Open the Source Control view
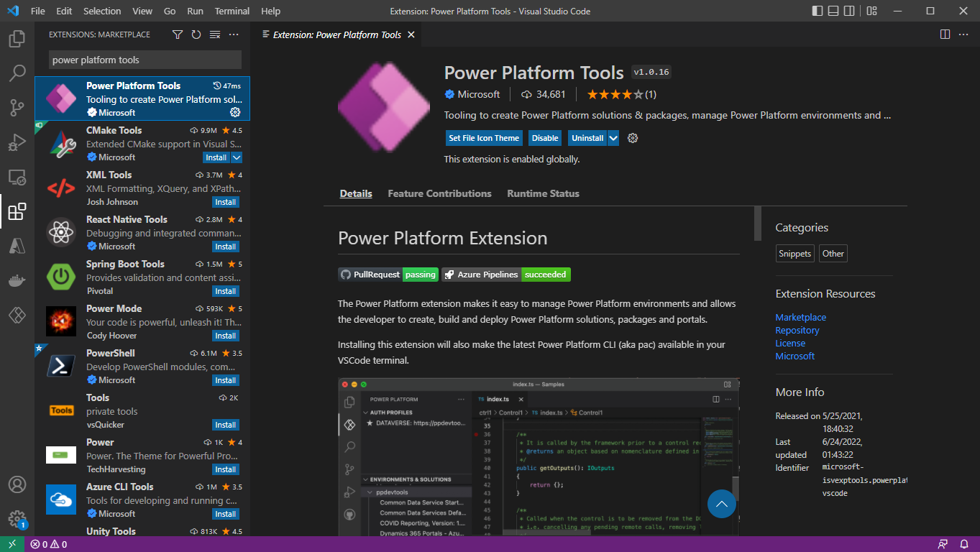980x552 pixels. tap(17, 108)
